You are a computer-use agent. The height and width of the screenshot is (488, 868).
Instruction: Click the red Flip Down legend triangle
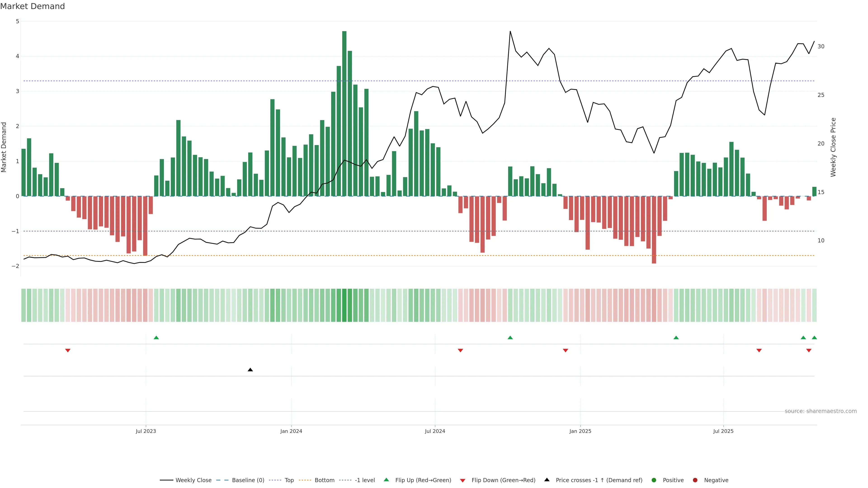(x=463, y=480)
